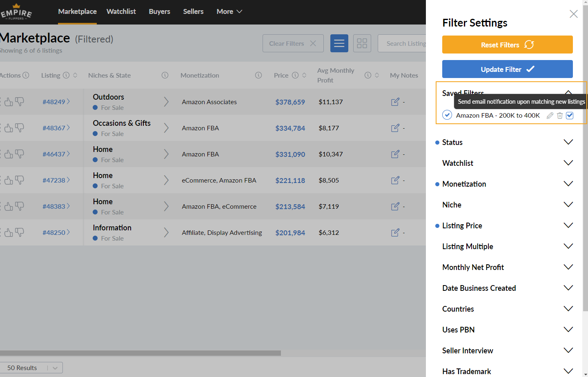Collapse the Saved Filters section
588x377 pixels.
[568, 92]
